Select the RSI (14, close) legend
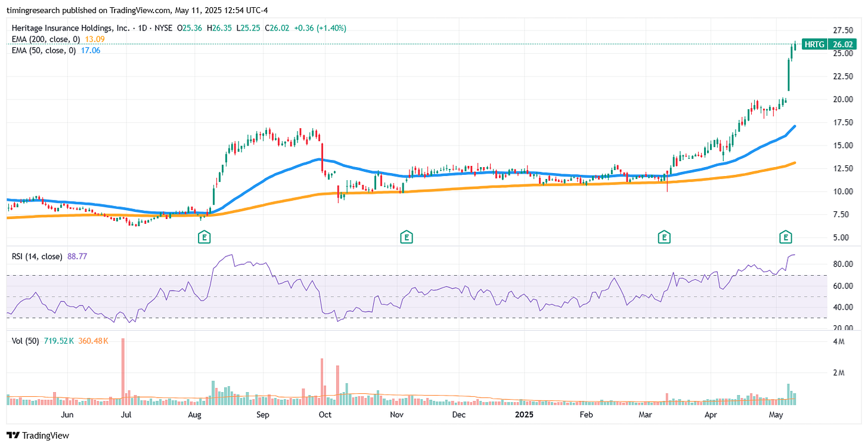Image resolution: width=868 pixels, height=447 pixels. [37, 257]
